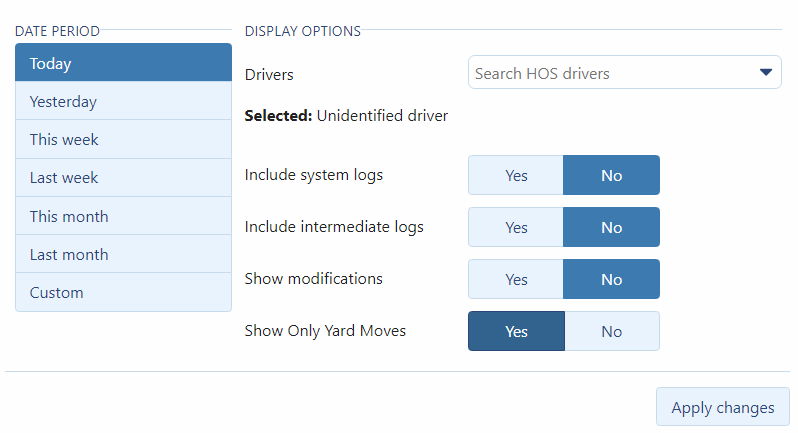Screen dimensions: 798x433
Task: Set Include intermediate logs to No
Action: coord(611,227)
